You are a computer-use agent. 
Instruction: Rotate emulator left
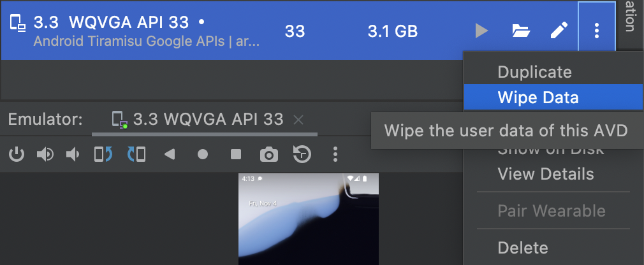[103, 154]
